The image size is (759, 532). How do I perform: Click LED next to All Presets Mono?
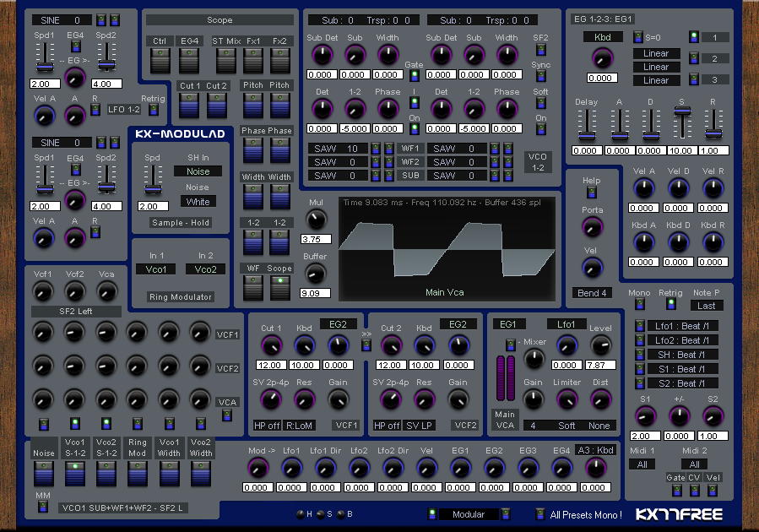pyautogui.click(x=540, y=514)
